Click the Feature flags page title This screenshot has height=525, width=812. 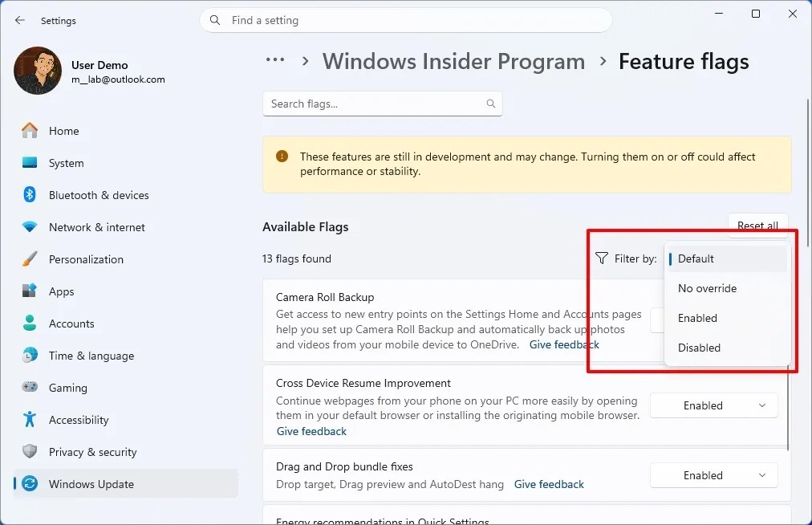coord(684,61)
